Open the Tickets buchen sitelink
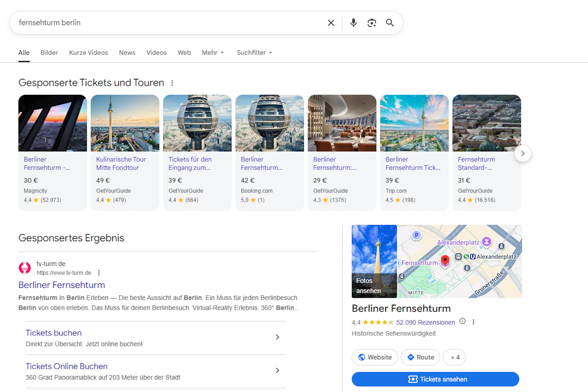 pyautogui.click(x=53, y=333)
